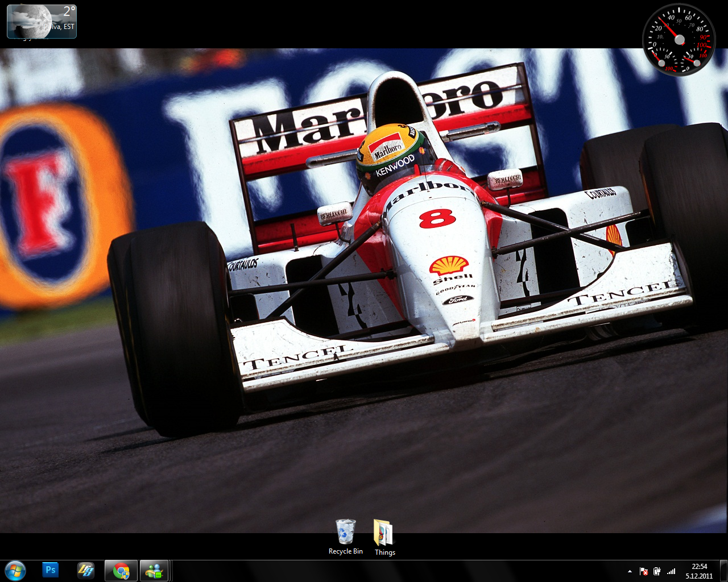This screenshot has width=728, height=582.
Task: Click the battery power plug tray icon
Action: (657, 571)
